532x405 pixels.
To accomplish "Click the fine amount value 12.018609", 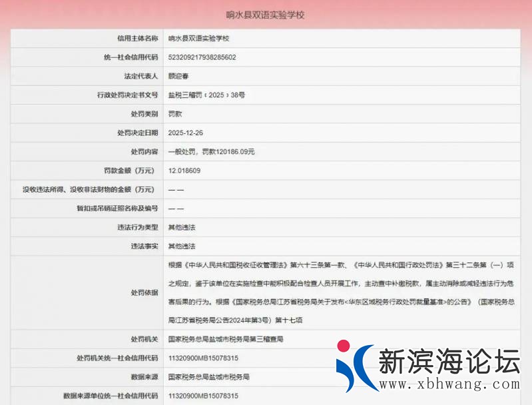I will click(x=184, y=171).
